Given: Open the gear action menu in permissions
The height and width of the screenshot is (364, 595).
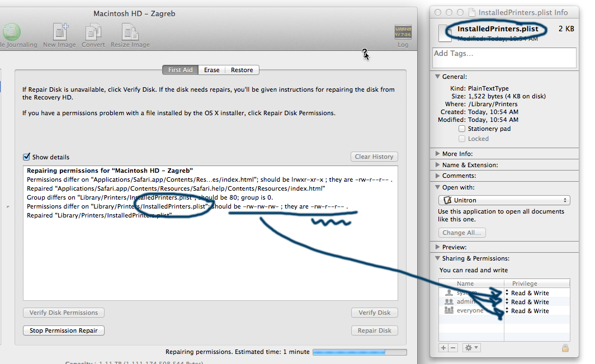Looking at the screenshot, I should click(x=471, y=348).
